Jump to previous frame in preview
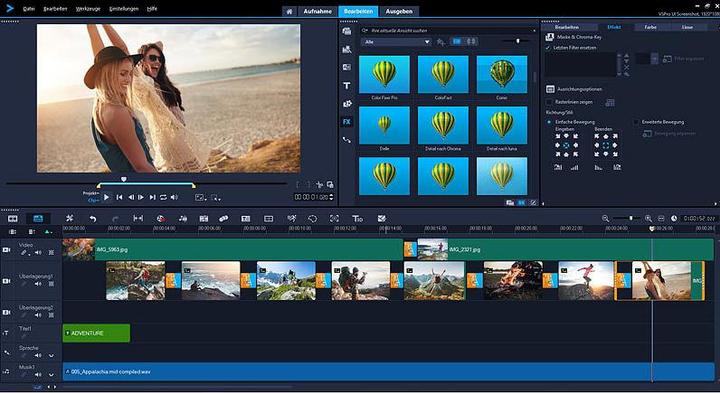 131,197
